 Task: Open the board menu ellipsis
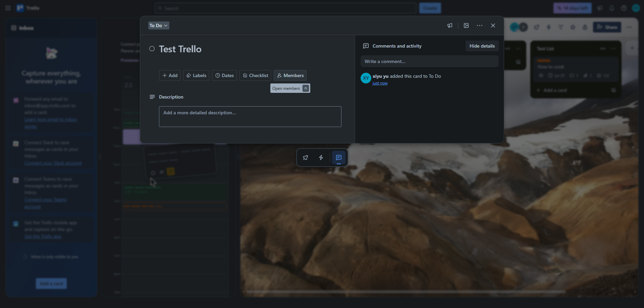coord(630,27)
